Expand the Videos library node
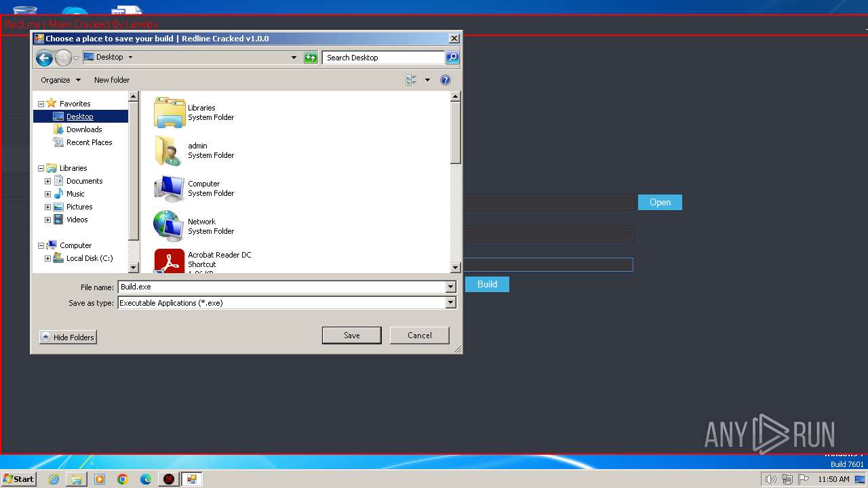Image resolution: width=868 pixels, height=488 pixels. (47, 220)
